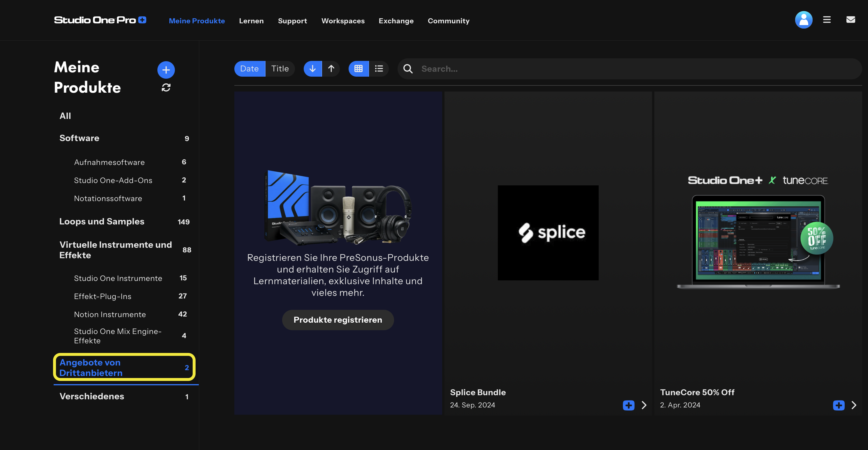Open the Lernen menu item
The image size is (868, 450).
coord(251,21)
